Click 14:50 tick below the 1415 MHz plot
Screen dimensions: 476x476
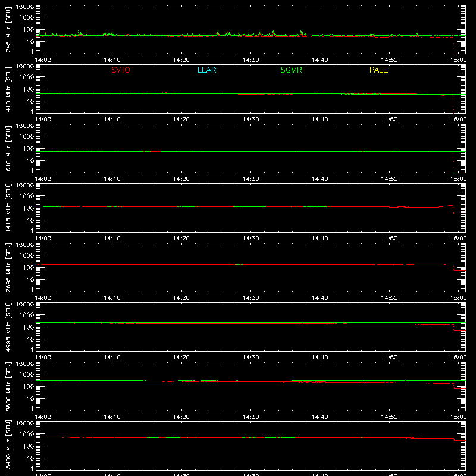coord(389,239)
